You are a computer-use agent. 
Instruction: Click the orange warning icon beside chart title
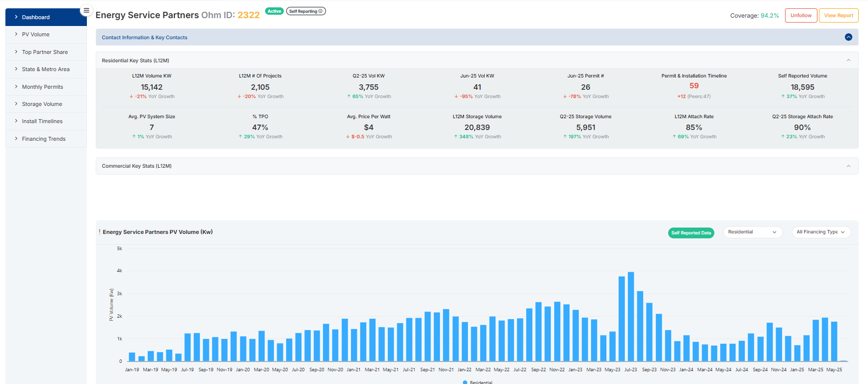(100, 232)
